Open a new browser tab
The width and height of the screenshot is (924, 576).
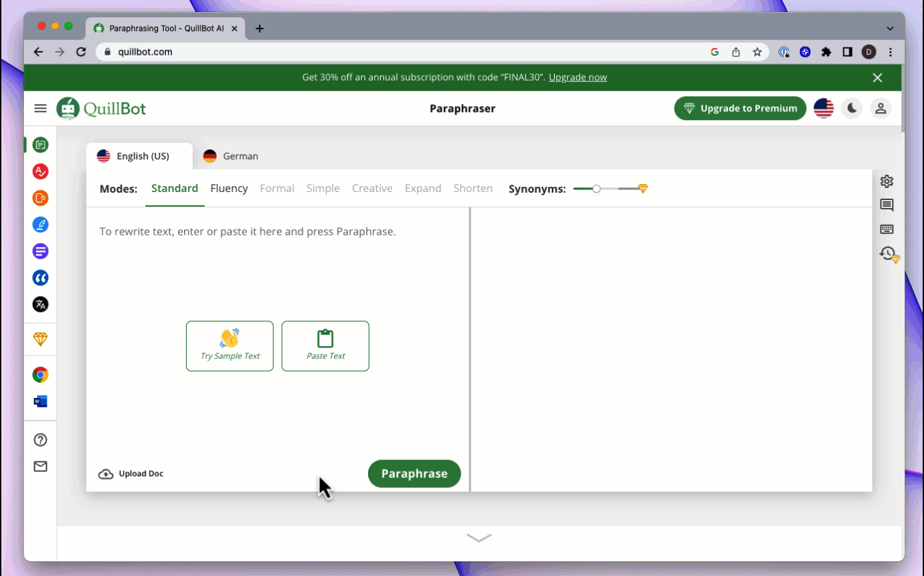(x=260, y=29)
